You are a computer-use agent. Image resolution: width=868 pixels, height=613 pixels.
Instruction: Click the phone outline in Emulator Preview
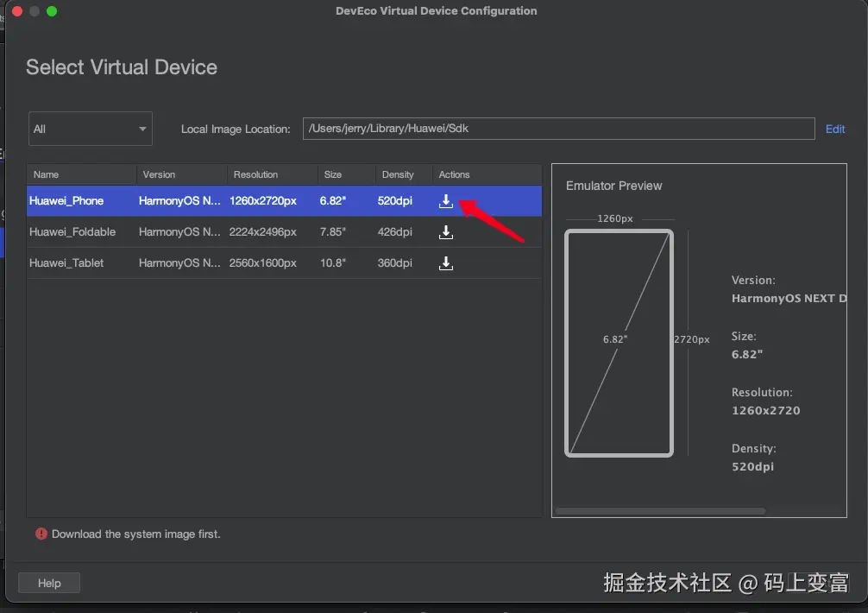[x=619, y=344]
